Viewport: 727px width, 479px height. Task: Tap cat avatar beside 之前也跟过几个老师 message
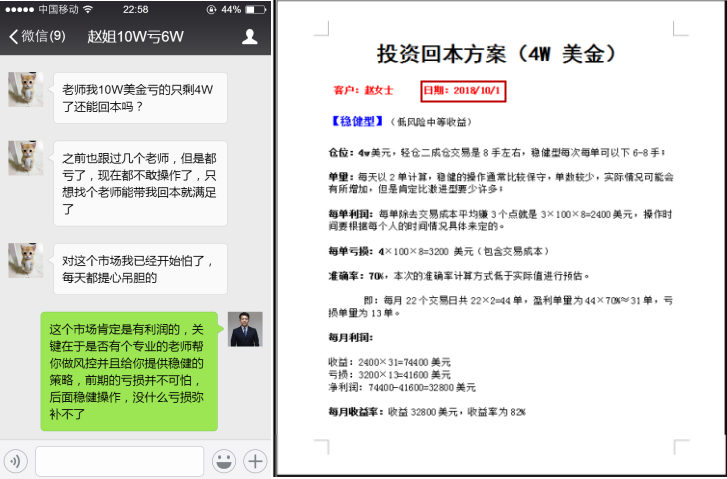[x=26, y=158]
